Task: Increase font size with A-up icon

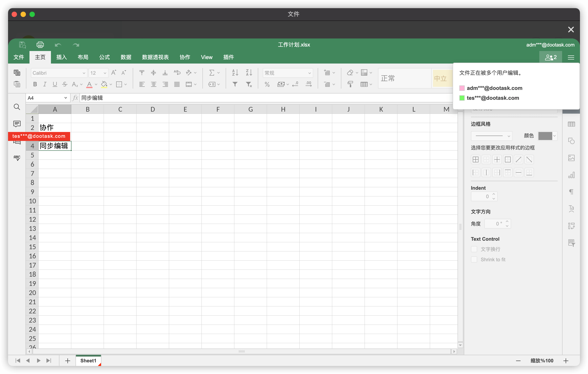Action: [x=114, y=73]
